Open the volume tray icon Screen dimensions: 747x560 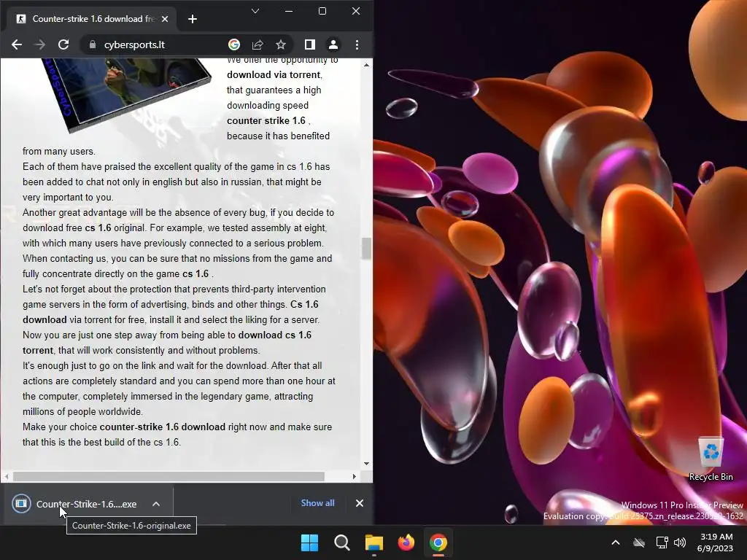pos(680,542)
